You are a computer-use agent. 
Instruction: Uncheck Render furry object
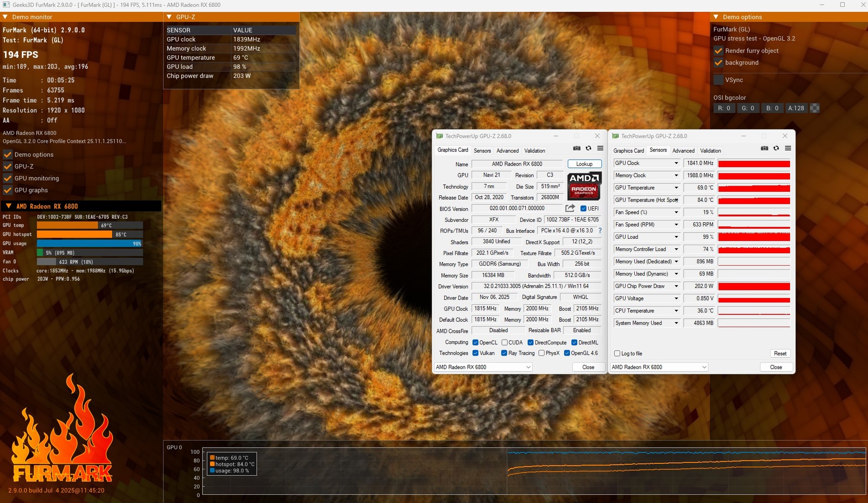pyautogui.click(x=718, y=51)
